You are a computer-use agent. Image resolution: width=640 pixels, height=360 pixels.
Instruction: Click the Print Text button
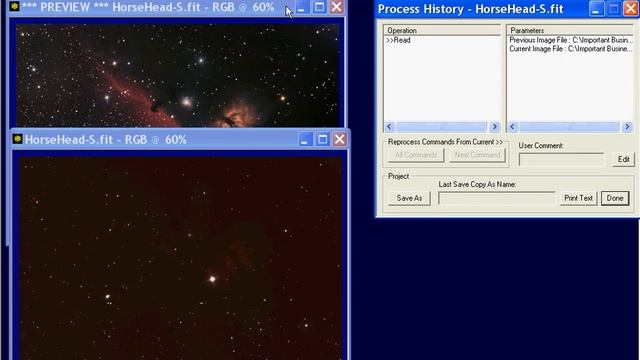[578, 198]
